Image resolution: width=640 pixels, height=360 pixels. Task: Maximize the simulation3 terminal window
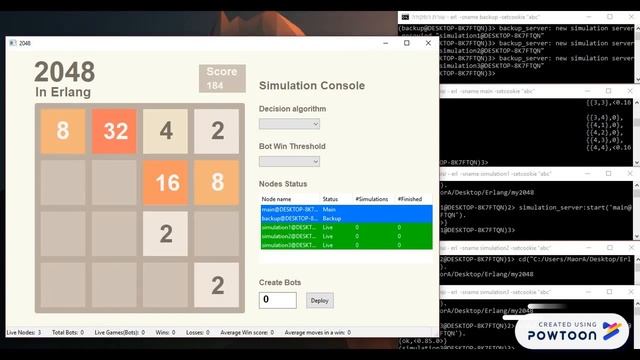coord(609,292)
